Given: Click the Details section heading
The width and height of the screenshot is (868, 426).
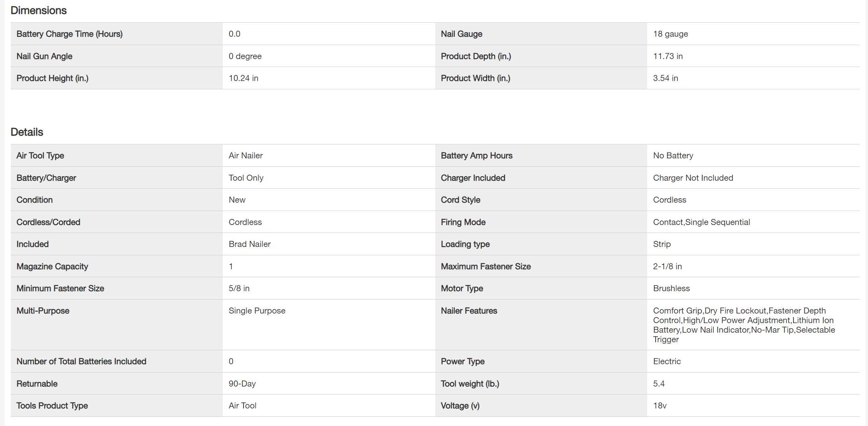Looking at the screenshot, I should (27, 132).
